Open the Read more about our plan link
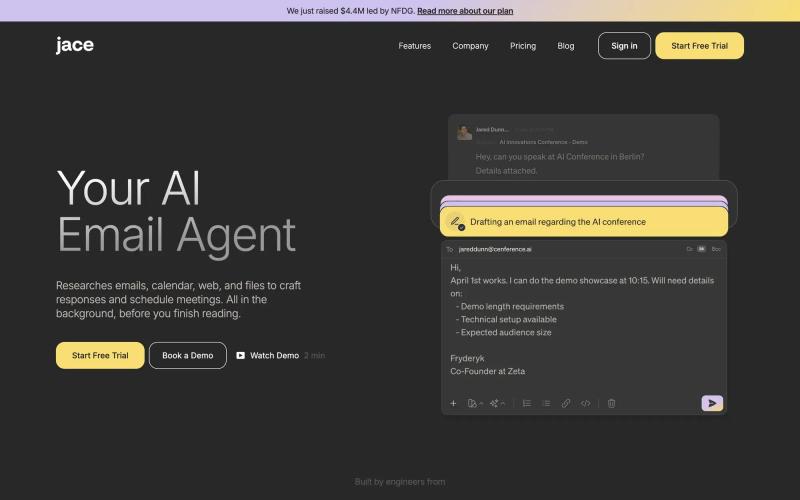 [465, 11]
